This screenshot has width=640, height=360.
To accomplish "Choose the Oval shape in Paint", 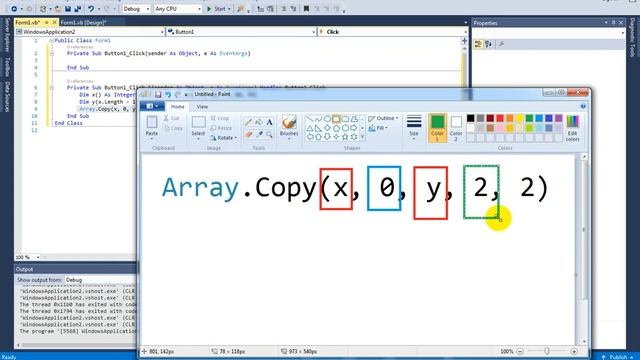I will click(x=327, y=119).
